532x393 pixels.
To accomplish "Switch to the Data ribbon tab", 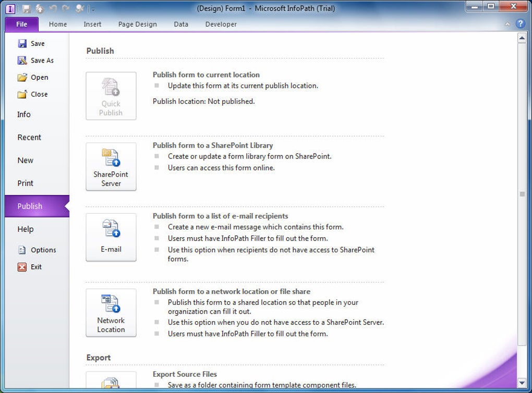I will click(x=181, y=24).
